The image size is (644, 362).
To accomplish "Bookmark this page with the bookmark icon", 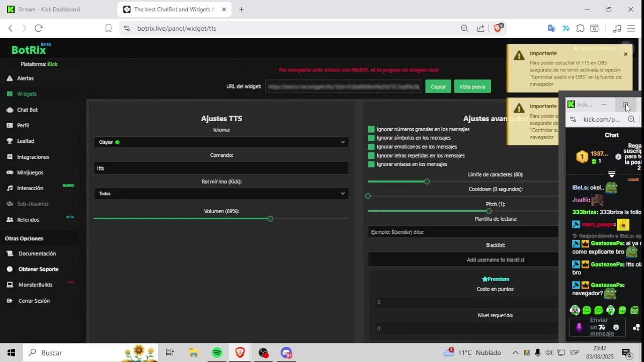I will click(x=108, y=29).
